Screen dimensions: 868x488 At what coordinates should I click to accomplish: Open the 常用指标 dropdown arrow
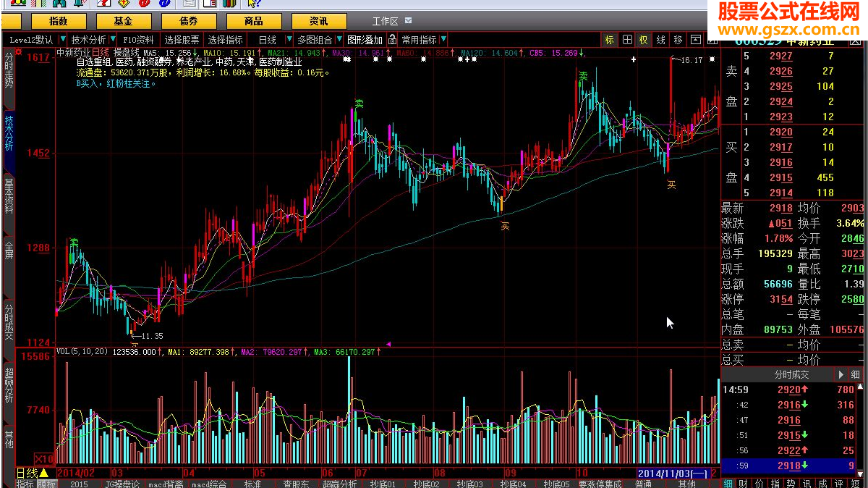443,40
